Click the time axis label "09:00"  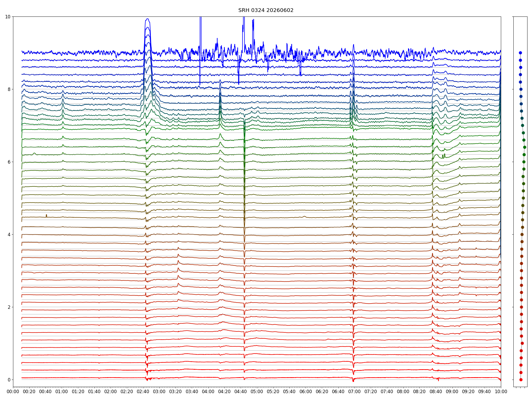pyautogui.click(x=452, y=392)
